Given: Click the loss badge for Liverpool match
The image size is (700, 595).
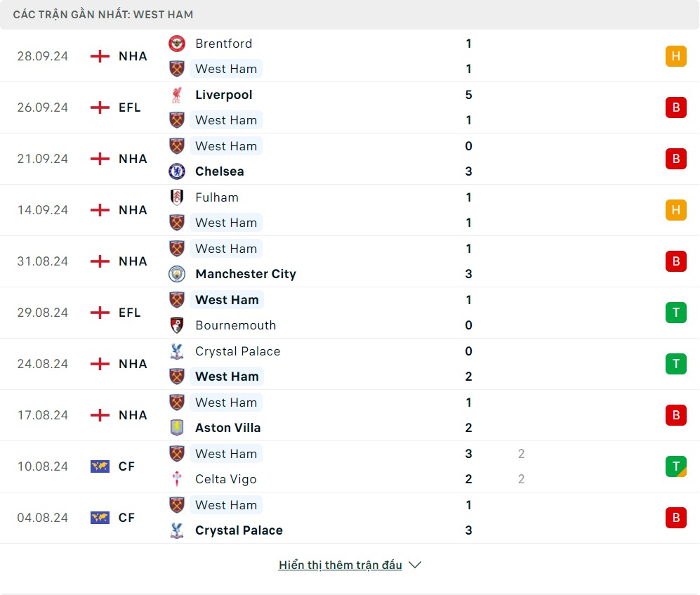Looking at the screenshot, I should tap(675, 107).
